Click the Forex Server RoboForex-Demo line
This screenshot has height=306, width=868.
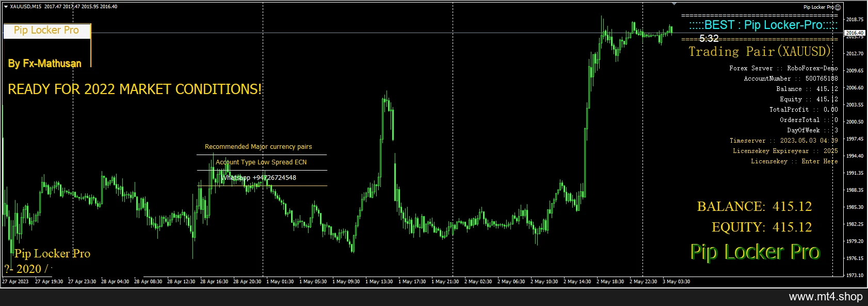pyautogui.click(x=783, y=68)
